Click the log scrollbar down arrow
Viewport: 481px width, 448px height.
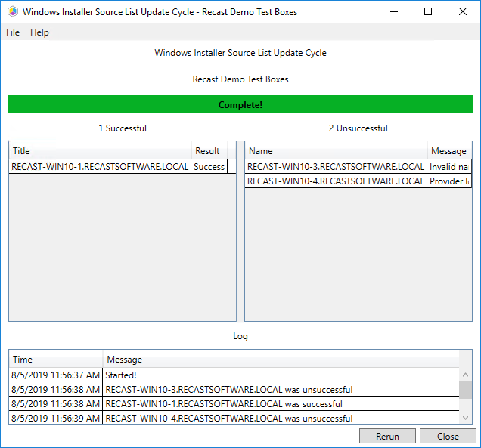click(x=465, y=418)
